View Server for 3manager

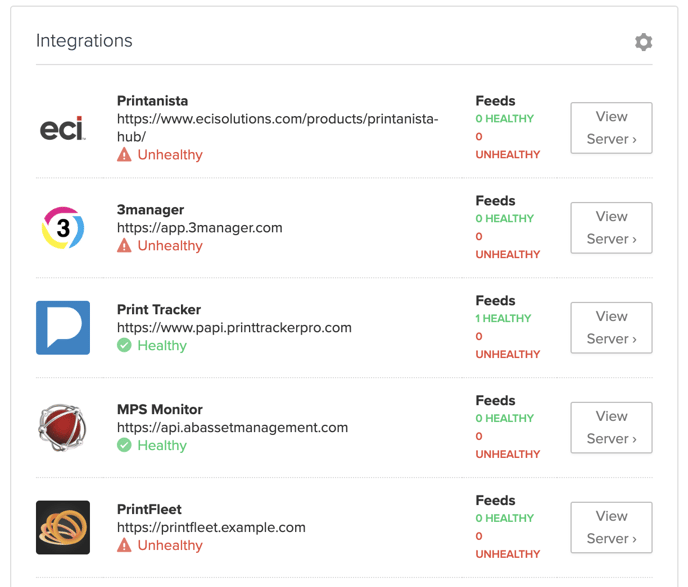pyautogui.click(x=611, y=228)
